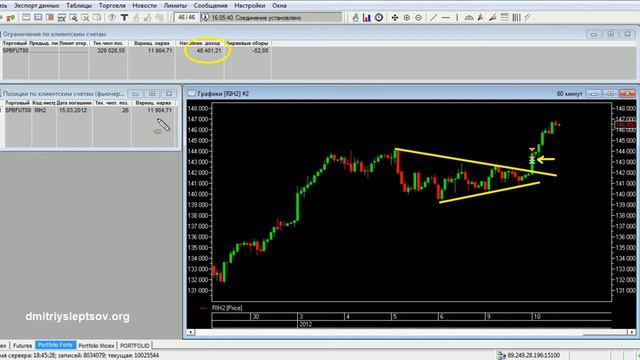Open the Лимиты menu

(175, 6)
